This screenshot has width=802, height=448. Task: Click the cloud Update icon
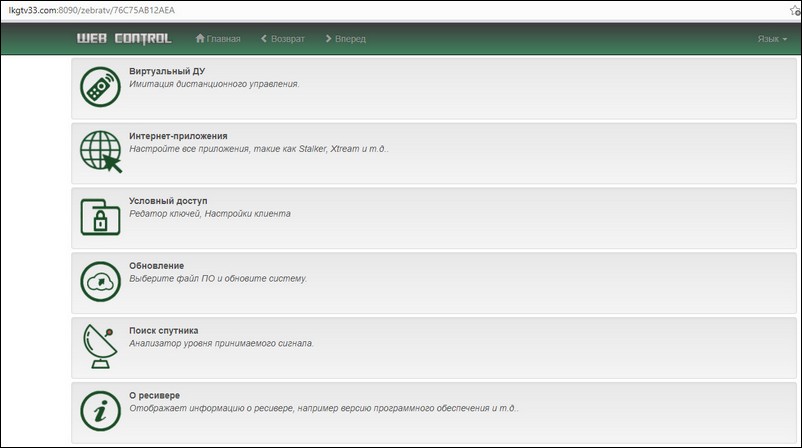[100, 281]
